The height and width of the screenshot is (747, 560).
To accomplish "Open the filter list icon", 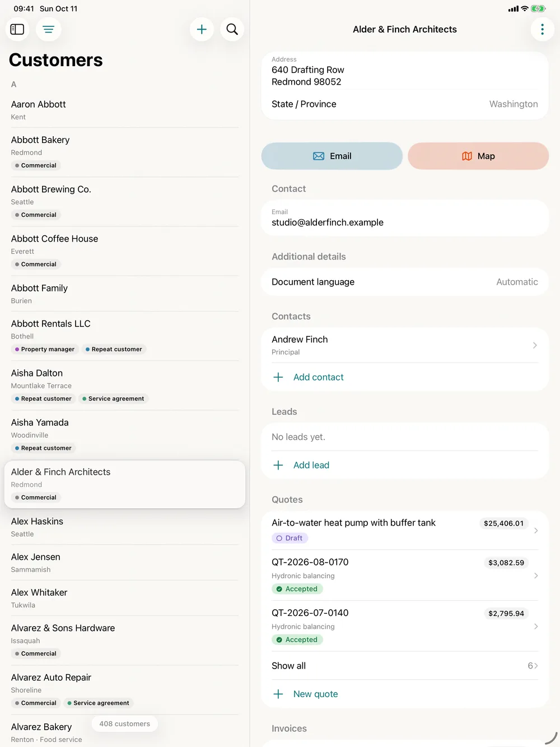I will click(x=49, y=29).
